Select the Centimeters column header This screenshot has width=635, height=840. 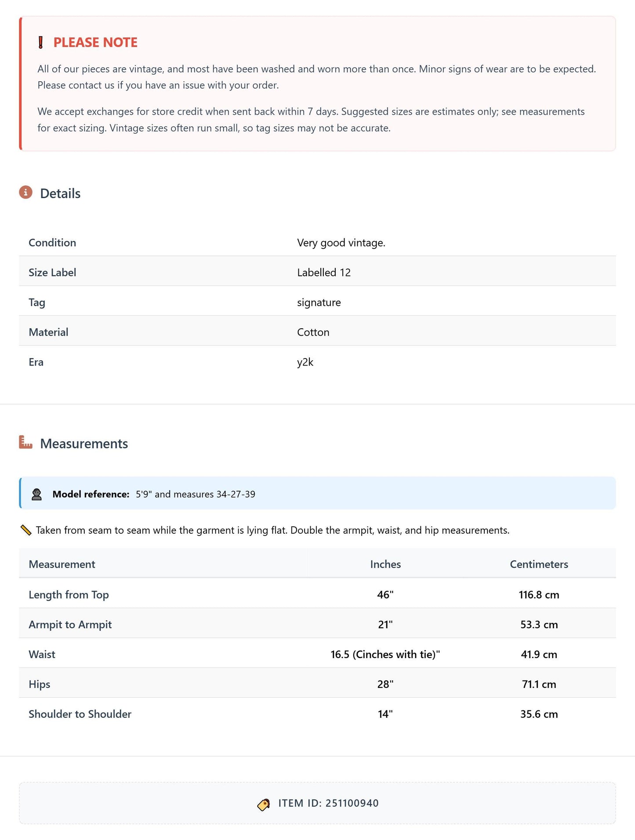point(539,564)
